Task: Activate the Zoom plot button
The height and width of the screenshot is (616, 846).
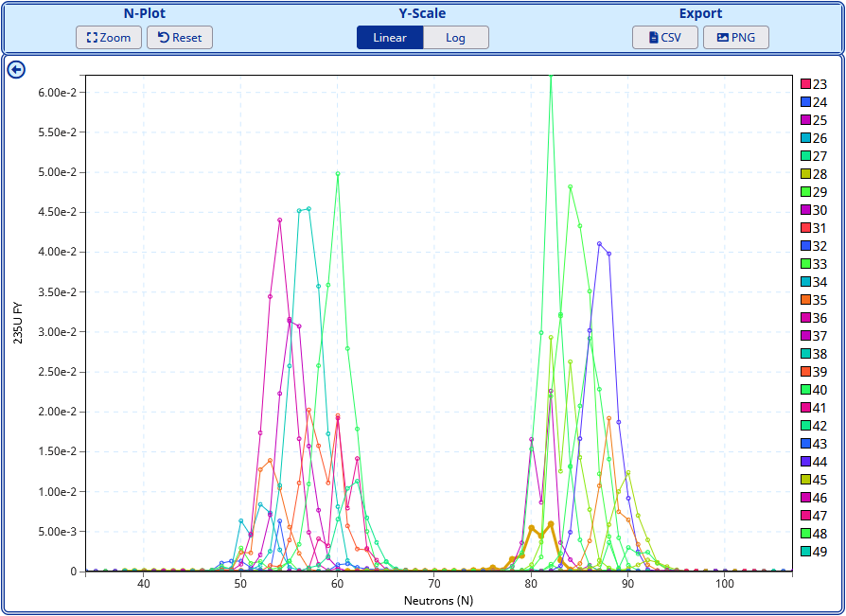Action: point(109,38)
